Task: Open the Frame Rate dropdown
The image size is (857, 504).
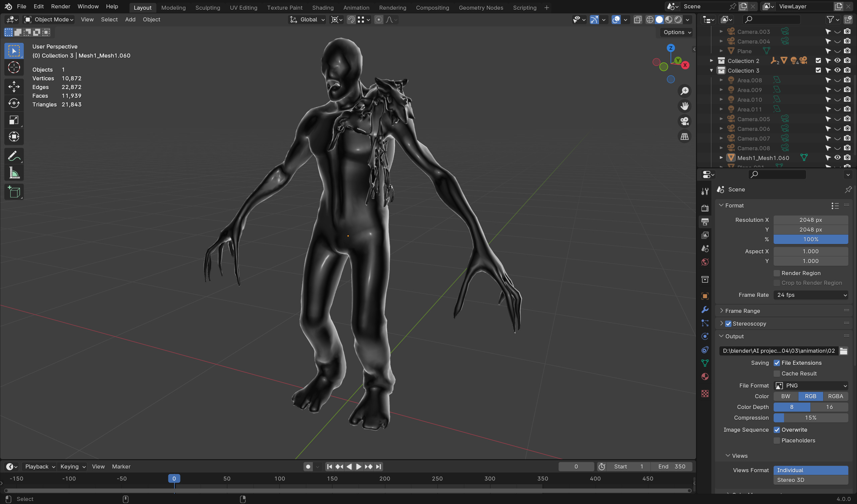Action: [811, 295]
